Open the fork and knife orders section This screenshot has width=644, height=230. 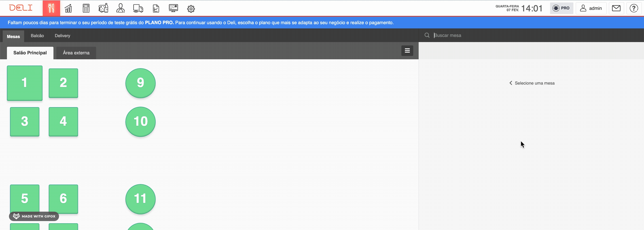pyautogui.click(x=51, y=8)
